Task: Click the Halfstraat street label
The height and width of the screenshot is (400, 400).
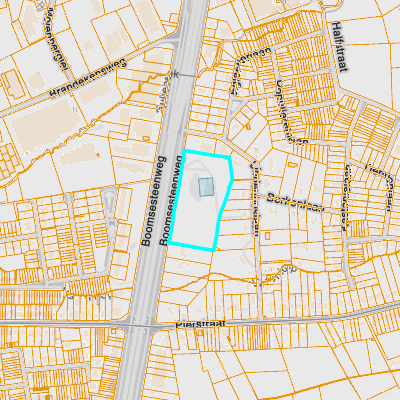Action: tap(340, 47)
